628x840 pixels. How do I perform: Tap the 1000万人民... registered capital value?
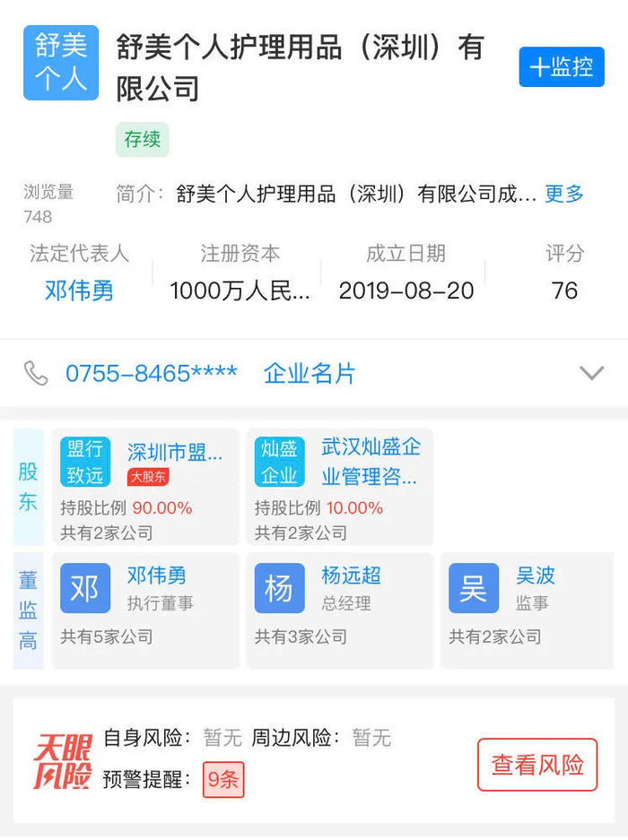(240, 290)
